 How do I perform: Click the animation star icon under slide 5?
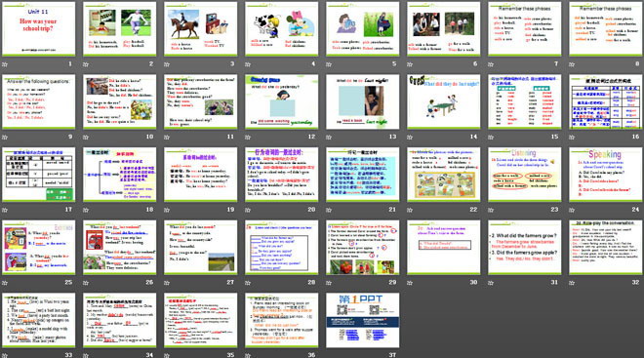(x=329, y=64)
